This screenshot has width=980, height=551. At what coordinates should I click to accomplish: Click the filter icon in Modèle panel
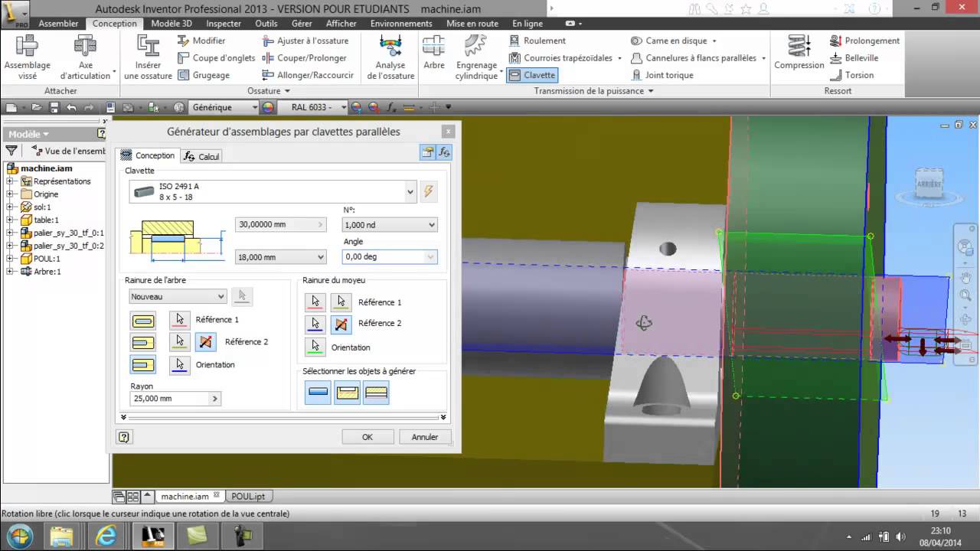click(x=11, y=151)
